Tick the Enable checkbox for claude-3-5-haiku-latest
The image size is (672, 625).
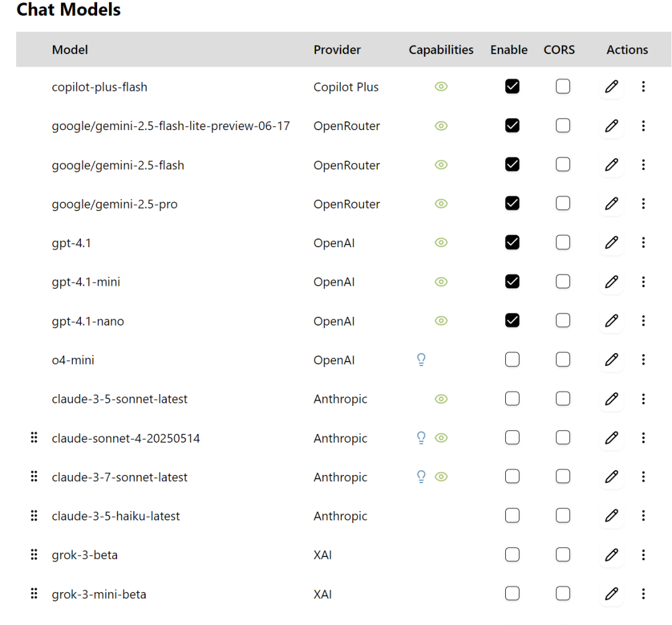[x=512, y=515]
